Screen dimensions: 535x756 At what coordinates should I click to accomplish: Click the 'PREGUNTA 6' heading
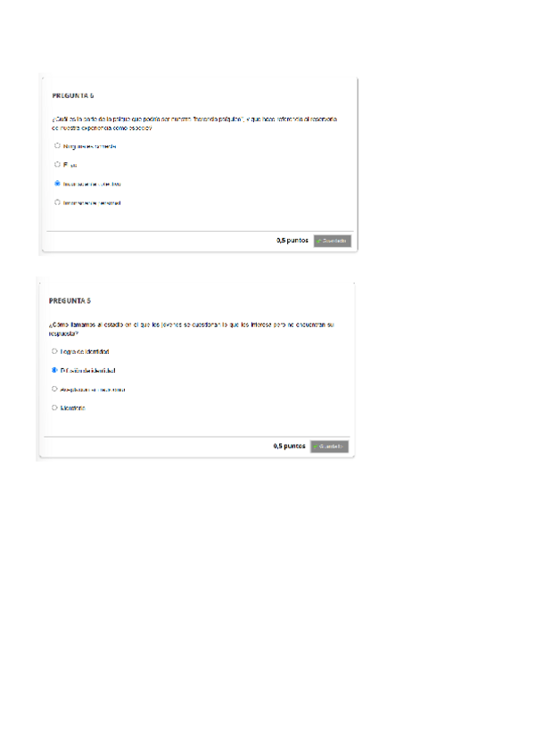73,96
